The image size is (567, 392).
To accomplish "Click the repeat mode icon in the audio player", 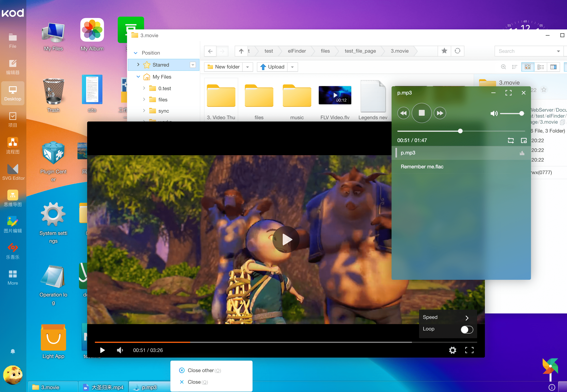I will [x=511, y=140].
